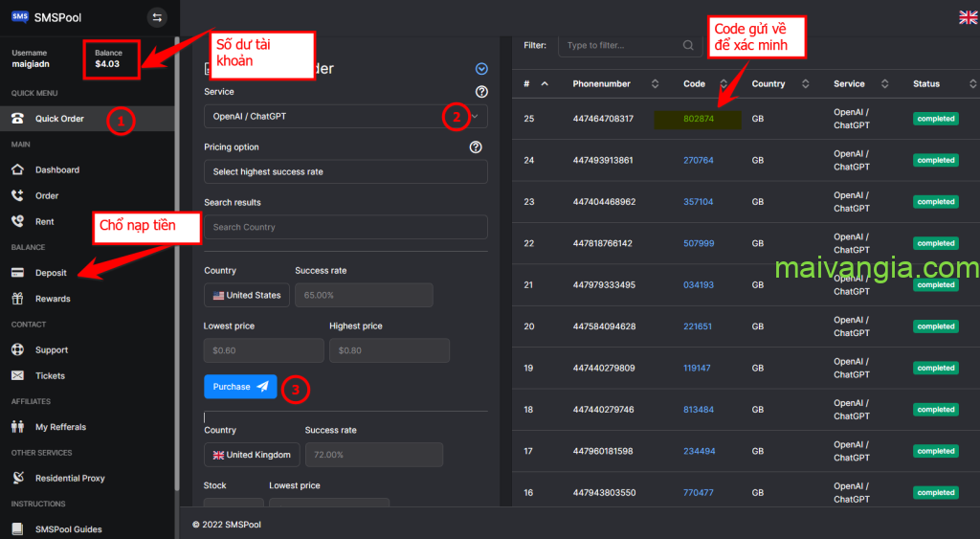Click the Balance $4.03 value
The height and width of the screenshot is (539, 980).
107,64
